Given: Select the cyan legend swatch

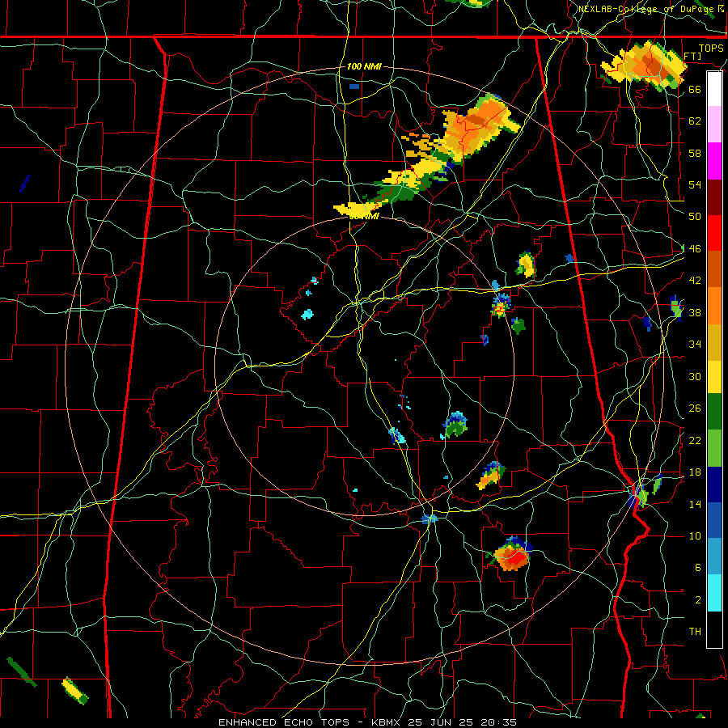Looking at the screenshot, I should [714, 593].
